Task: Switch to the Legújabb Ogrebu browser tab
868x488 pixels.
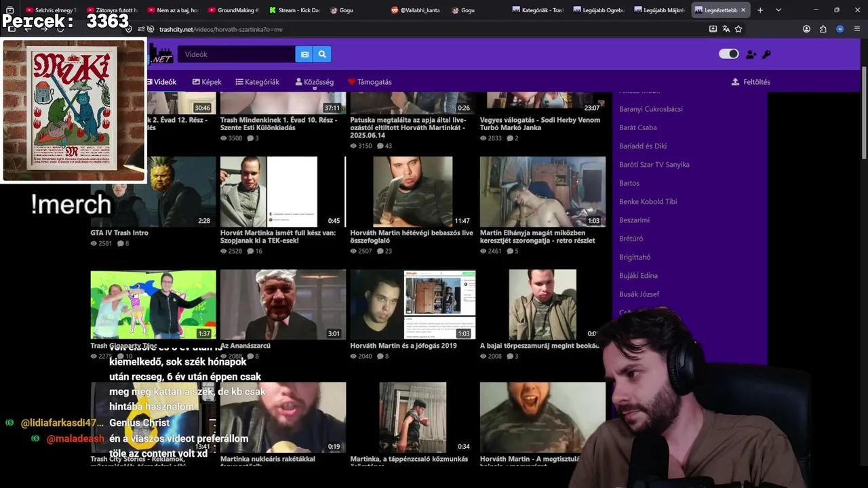Action: click(598, 10)
